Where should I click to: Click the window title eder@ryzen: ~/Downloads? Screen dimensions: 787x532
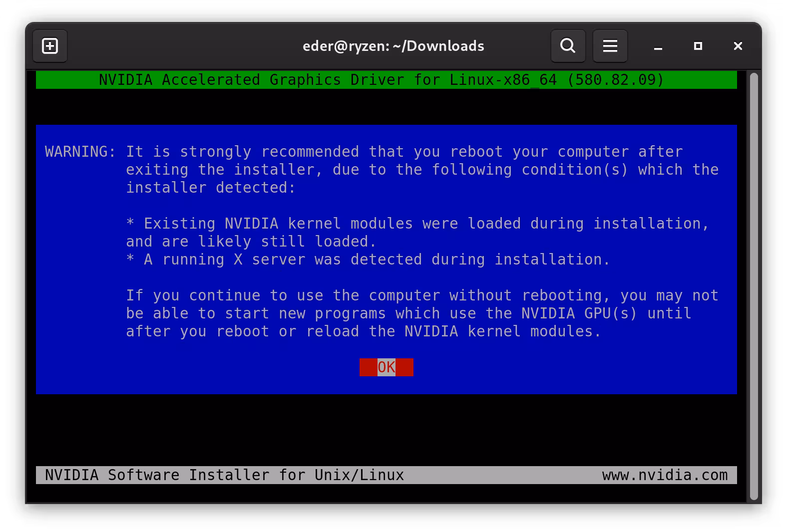click(x=393, y=46)
